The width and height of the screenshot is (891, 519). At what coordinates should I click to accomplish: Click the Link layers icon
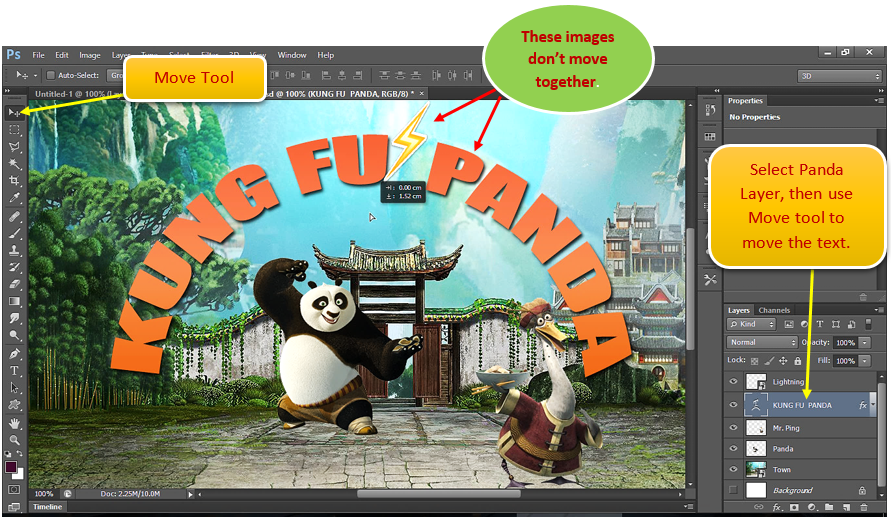[759, 507]
